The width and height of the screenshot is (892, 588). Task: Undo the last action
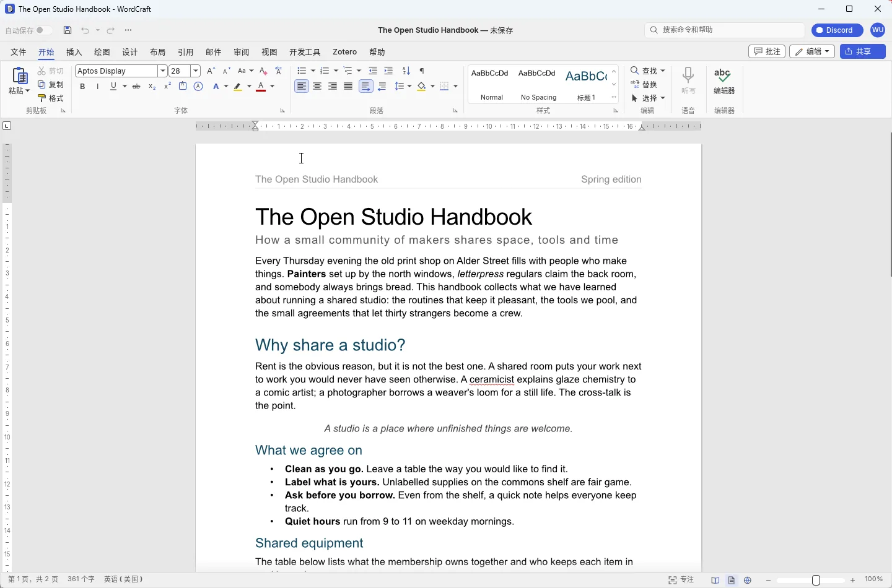(x=85, y=30)
